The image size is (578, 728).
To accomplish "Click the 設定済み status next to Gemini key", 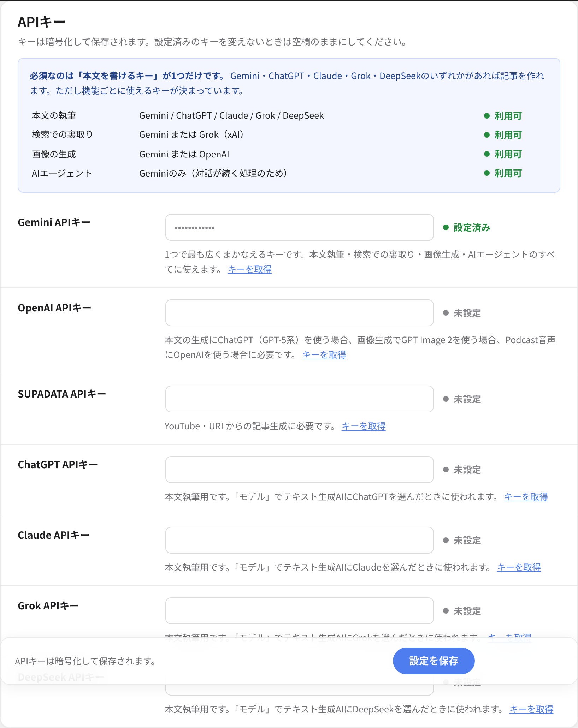I will (467, 228).
